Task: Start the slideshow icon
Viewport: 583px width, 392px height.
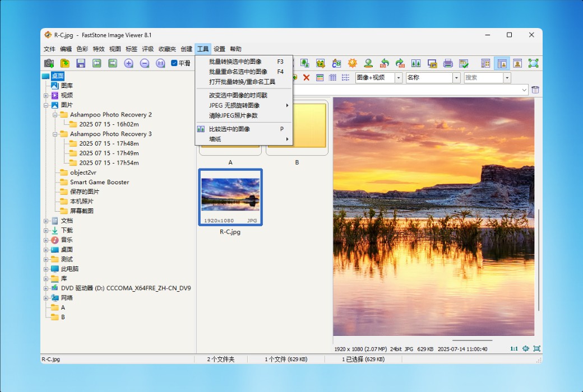Action: 432,63
